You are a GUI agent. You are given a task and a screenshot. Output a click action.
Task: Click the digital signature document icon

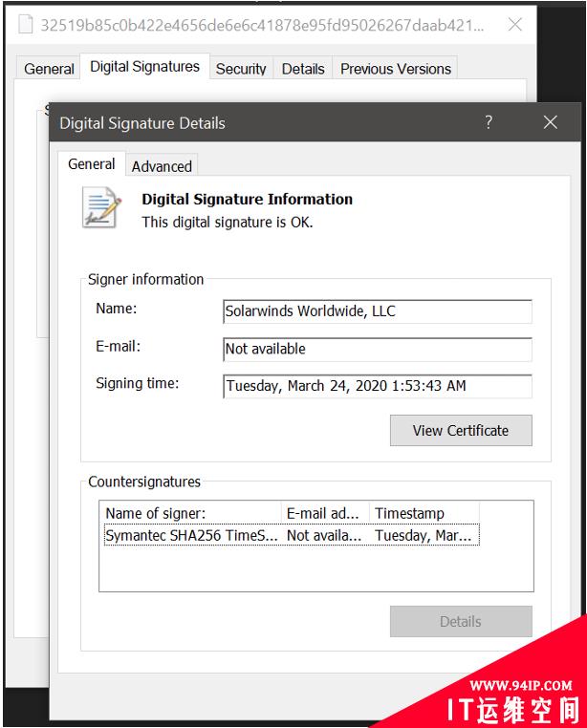(x=102, y=207)
